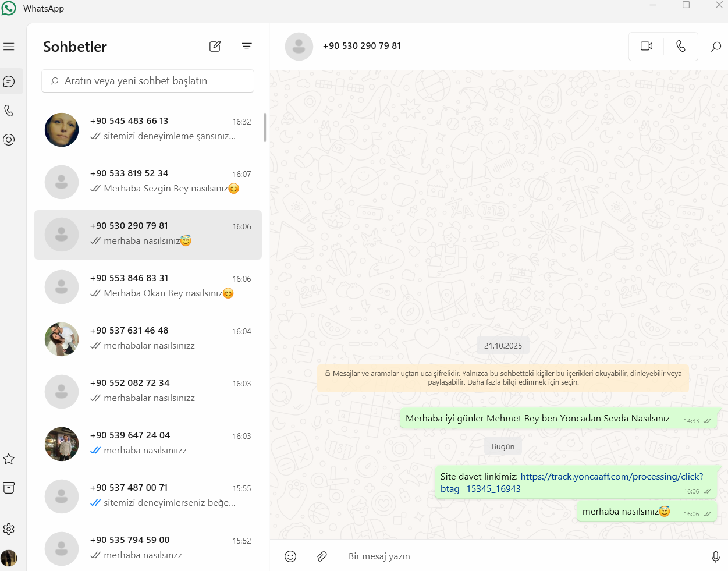Start a new chat with compose icon
Viewport: 728px width, 571px height.
click(215, 47)
